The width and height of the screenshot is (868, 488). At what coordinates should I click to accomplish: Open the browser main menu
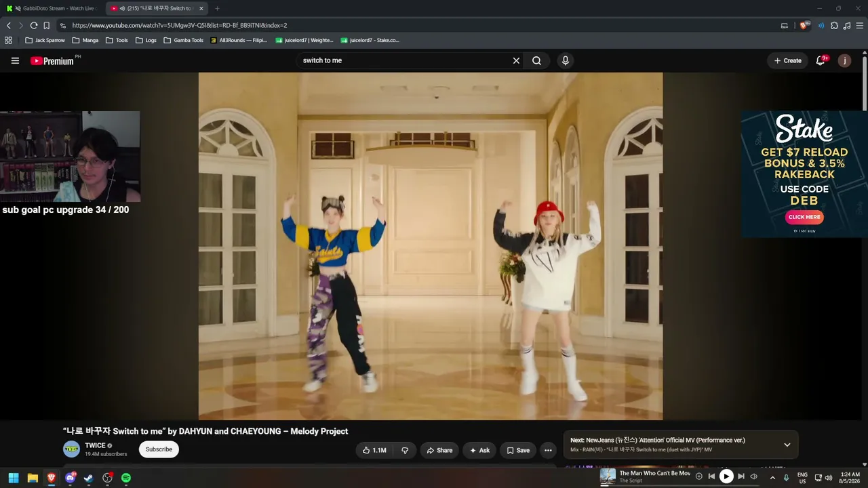[x=860, y=26]
